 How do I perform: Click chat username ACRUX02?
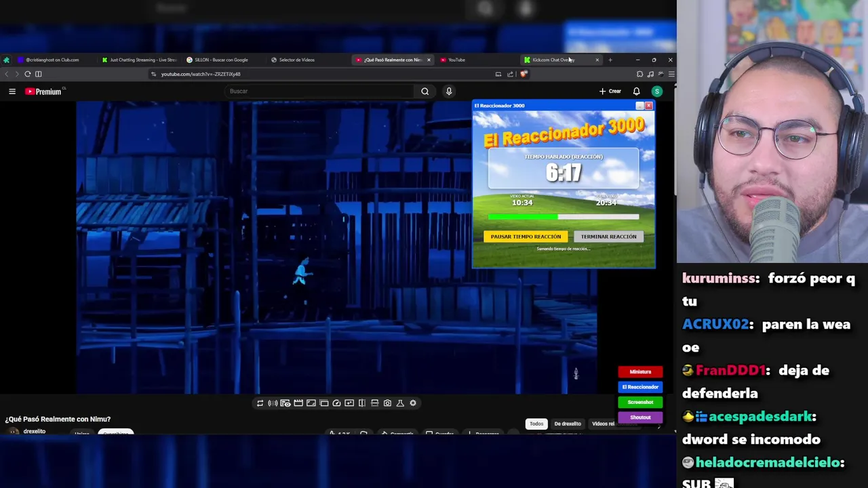tap(717, 325)
